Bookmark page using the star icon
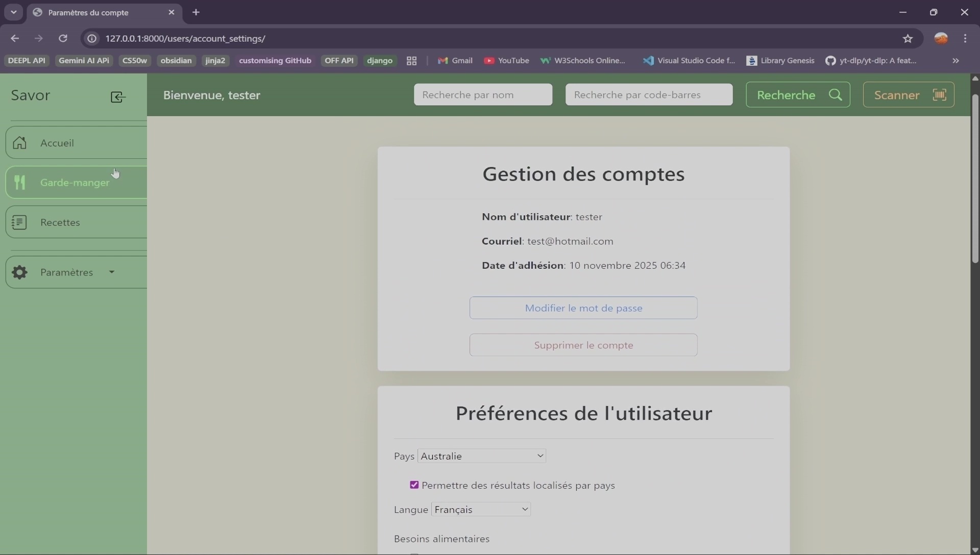Viewport: 980px width, 555px height. coord(908,39)
